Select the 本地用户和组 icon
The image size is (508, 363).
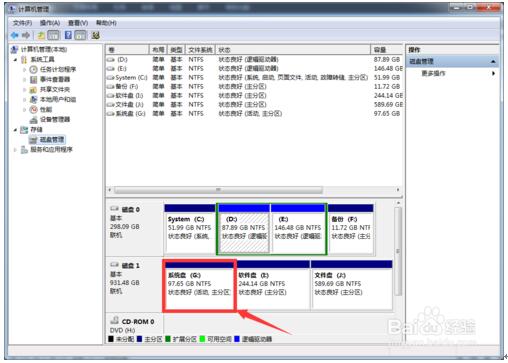tap(33, 99)
